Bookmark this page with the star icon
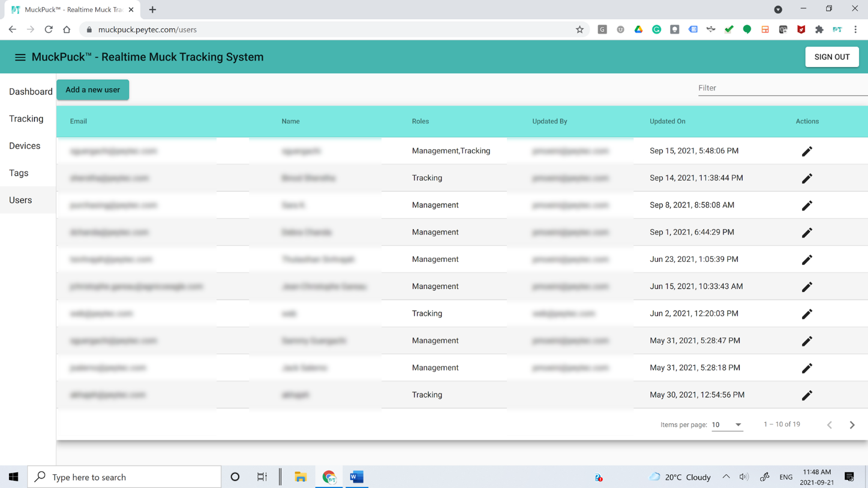The height and width of the screenshot is (488, 868). 579,29
